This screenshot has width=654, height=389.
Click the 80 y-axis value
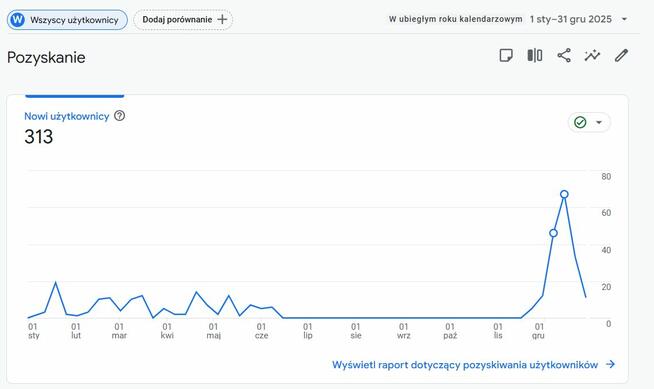pos(606,176)
